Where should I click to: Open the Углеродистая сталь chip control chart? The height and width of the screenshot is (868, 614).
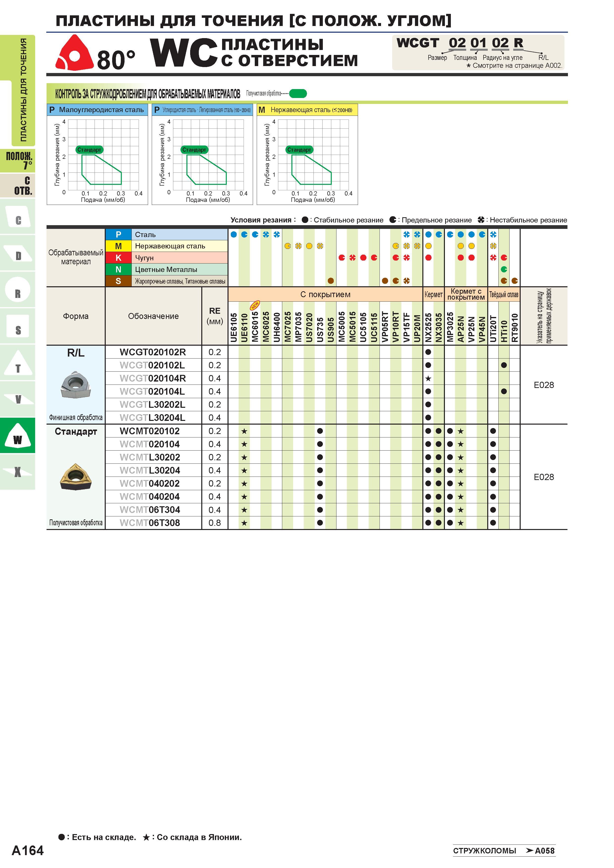pos(202,155)
